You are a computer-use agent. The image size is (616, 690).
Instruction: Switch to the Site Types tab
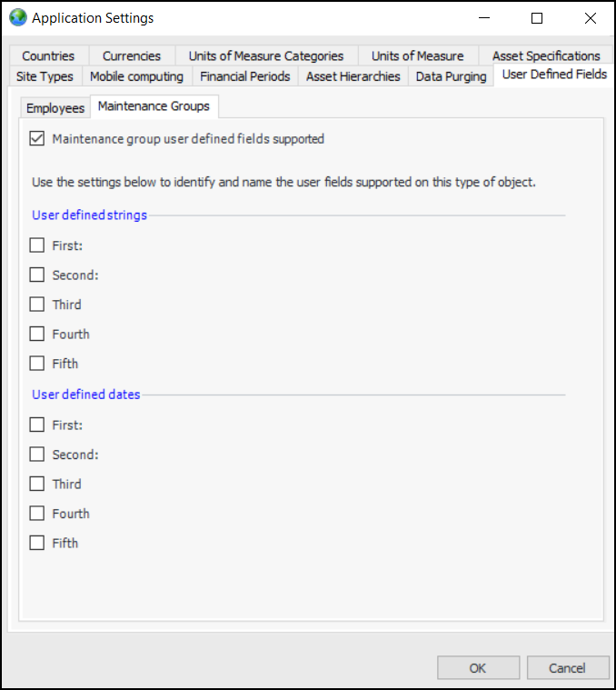tap(45, 76)
